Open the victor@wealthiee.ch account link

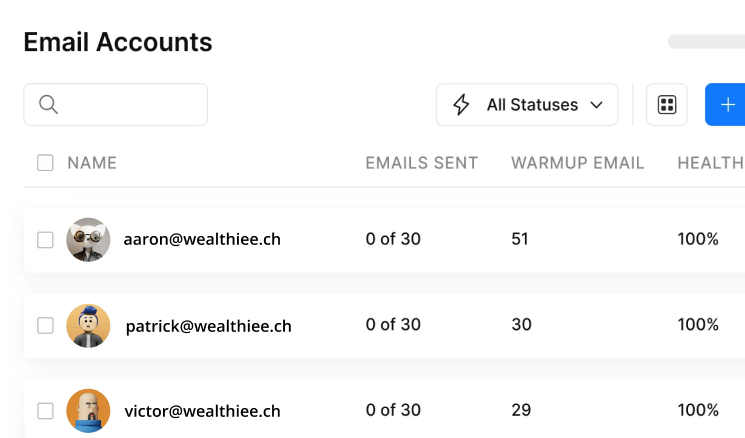pyautogui.click(x=202, y=410)
